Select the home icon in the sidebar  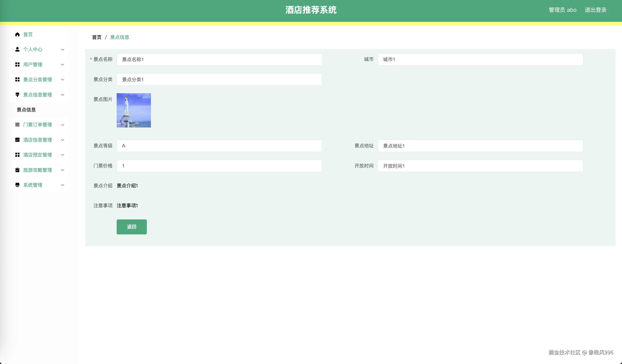click(17, 34)
